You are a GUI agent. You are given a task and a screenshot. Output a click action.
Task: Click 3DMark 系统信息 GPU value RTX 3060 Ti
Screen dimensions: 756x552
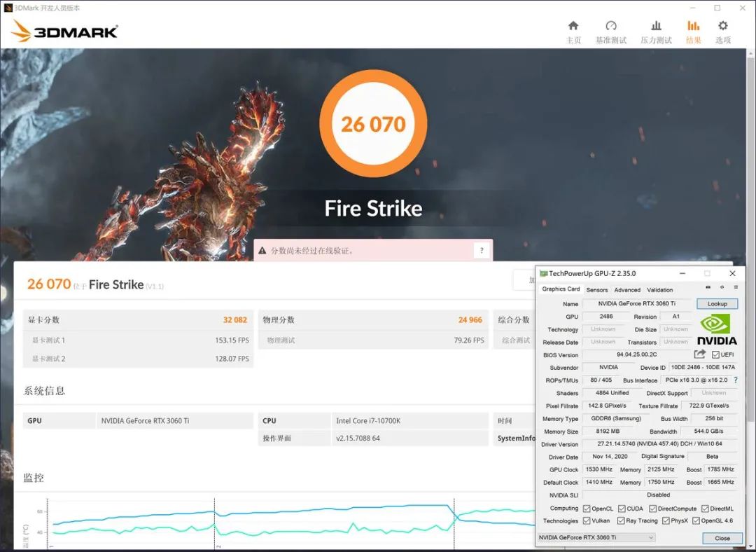click(x=145, y=421)
